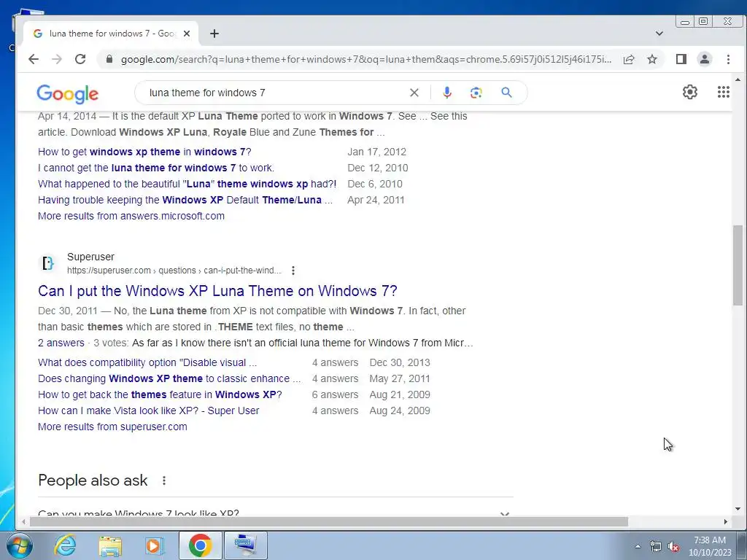
Task: Open 'What does compatibility option' link
Action: click(147, 362)
